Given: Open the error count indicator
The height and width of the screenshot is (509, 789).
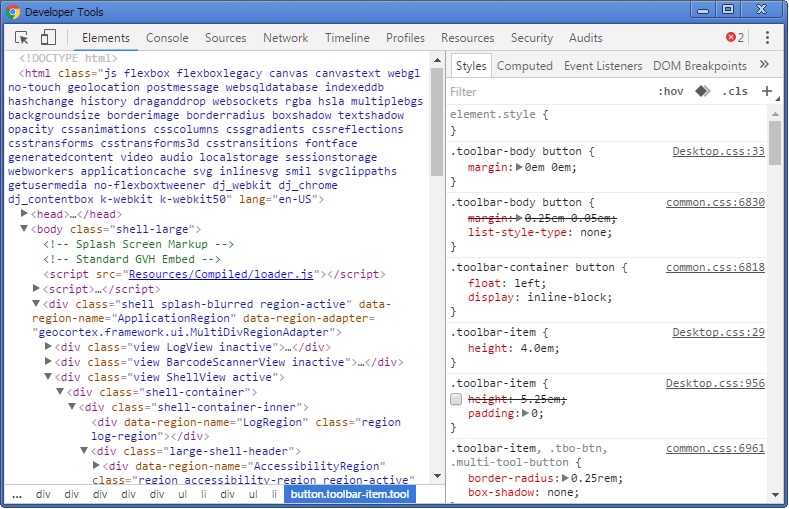Looking at the screenshot, I should coord(735,38).
